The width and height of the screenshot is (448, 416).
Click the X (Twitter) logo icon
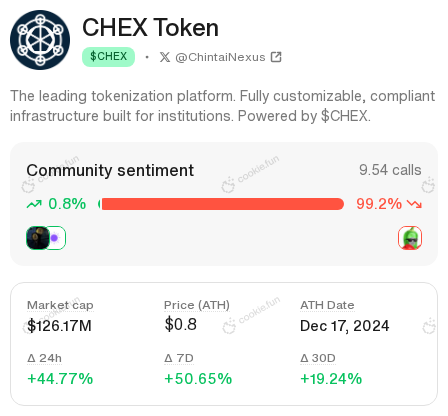coord(165,57)
